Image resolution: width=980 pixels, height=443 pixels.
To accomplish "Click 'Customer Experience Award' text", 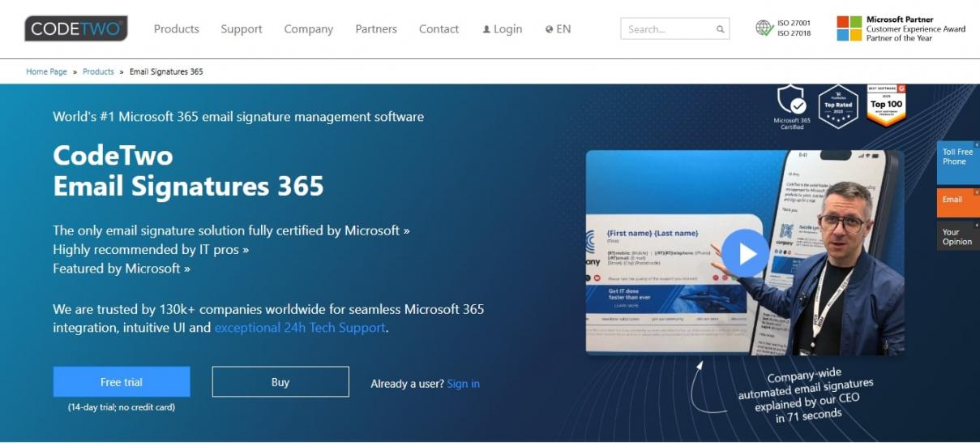I will (x=916, y=28).
